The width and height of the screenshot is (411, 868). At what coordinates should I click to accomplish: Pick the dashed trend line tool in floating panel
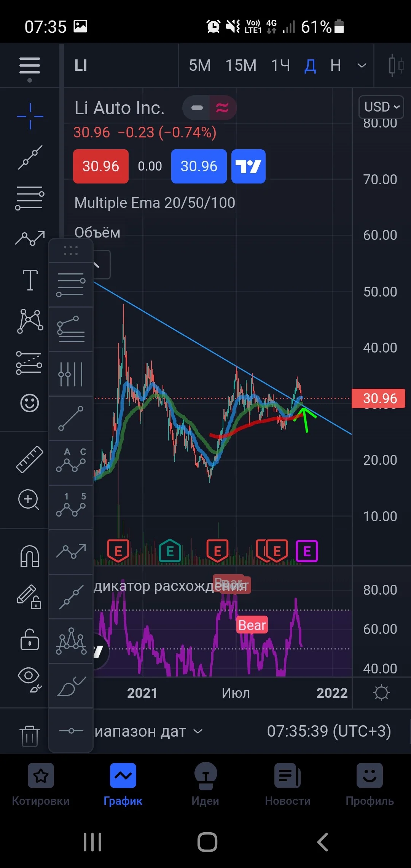point(71,597)
